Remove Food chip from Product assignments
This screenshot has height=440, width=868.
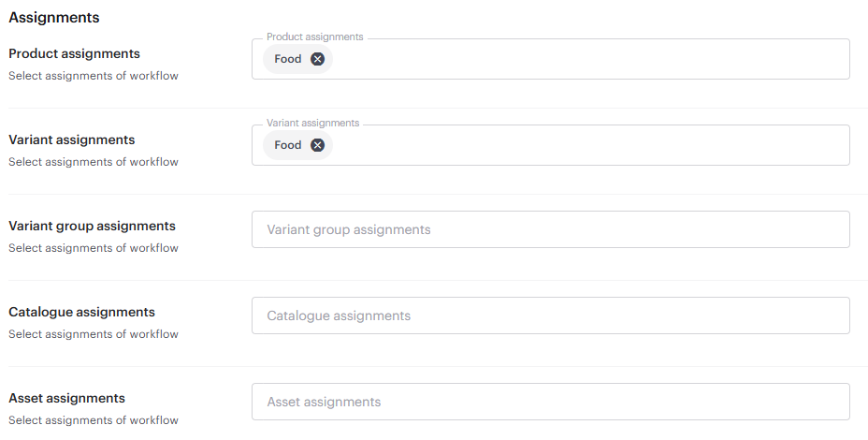pyautogui.click(x=317, y=59)
